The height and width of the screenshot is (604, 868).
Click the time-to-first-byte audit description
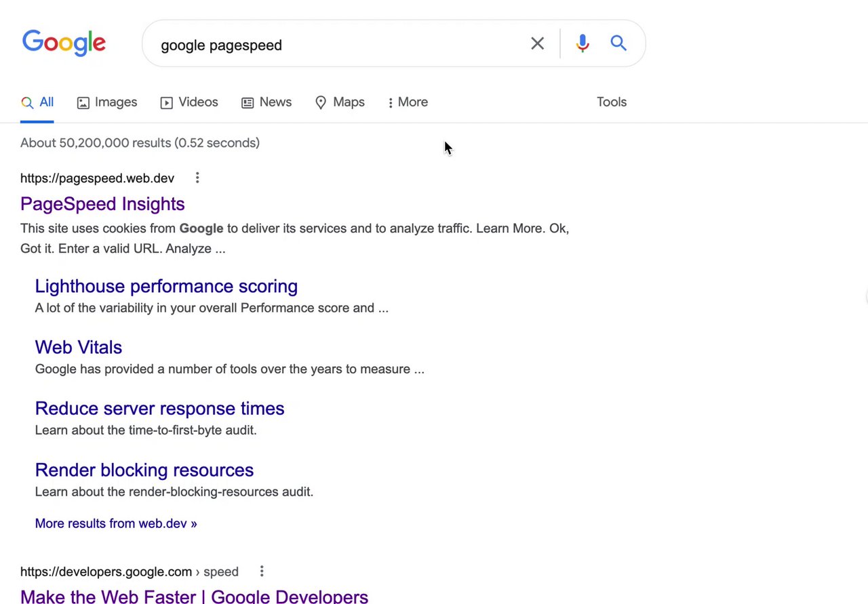(146, 430)
